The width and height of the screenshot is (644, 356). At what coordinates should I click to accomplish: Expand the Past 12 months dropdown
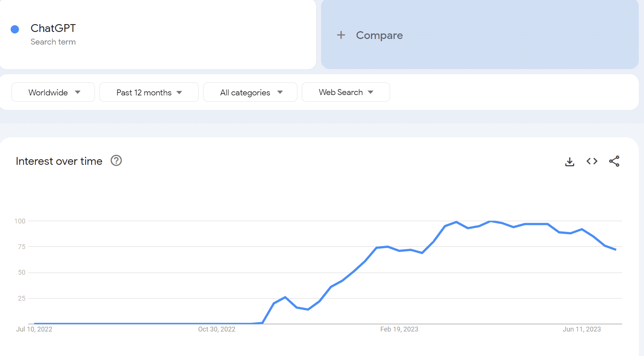pyautogui.click(x=149, y=92)
